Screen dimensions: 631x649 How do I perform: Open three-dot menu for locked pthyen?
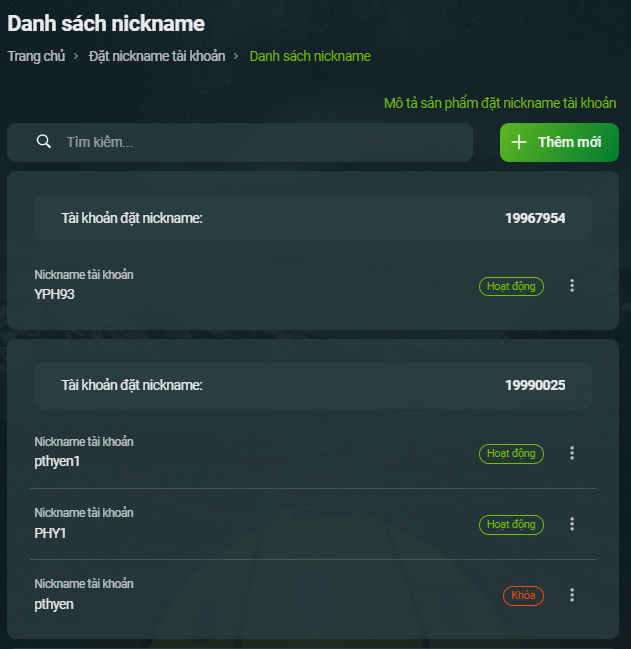pyautogui.click(x=572, y=595)
